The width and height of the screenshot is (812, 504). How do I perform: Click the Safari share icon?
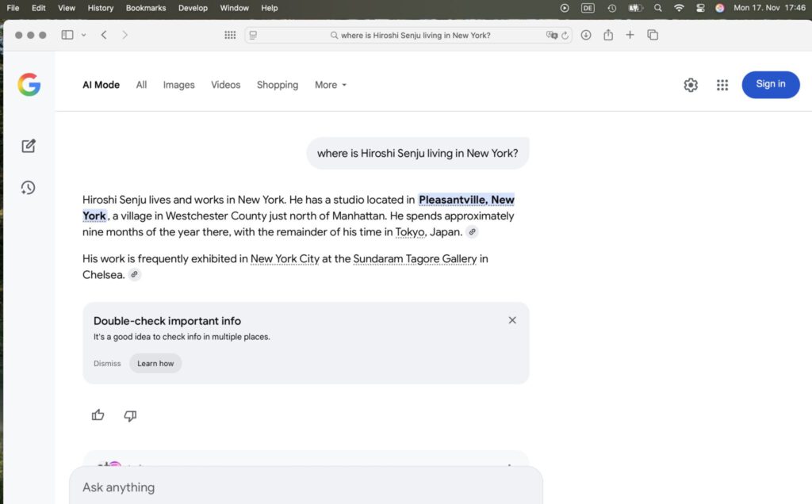[608, 35]
